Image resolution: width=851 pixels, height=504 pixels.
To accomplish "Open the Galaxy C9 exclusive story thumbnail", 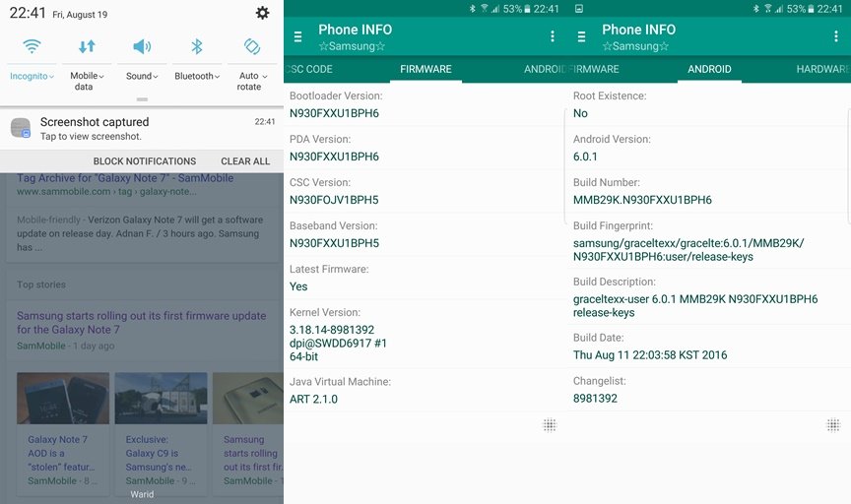I will [162, 399].
